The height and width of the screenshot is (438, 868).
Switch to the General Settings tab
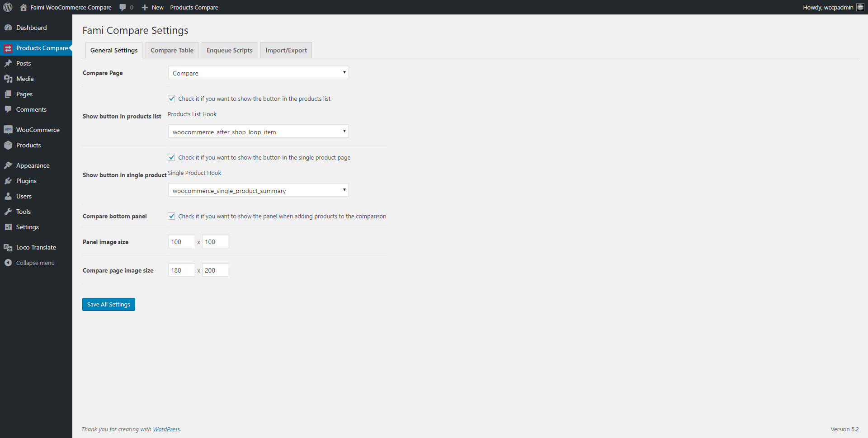pos(114,50)
